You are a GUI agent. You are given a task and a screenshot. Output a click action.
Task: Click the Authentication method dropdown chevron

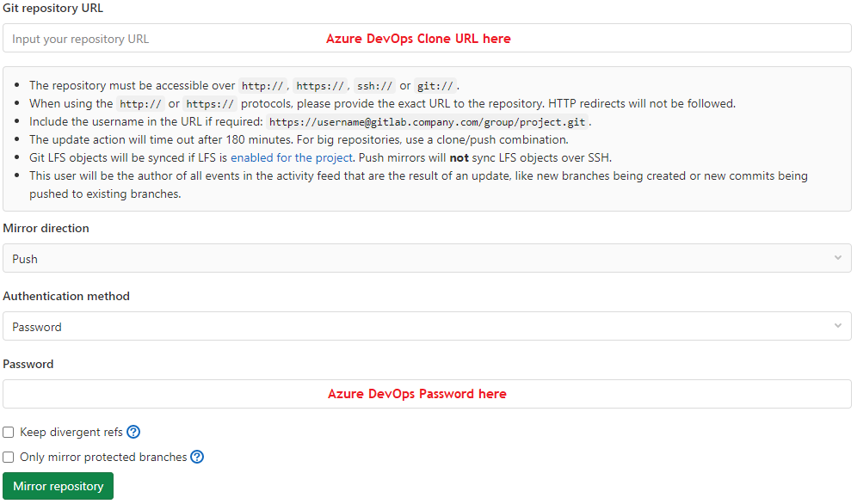(837, 326)
